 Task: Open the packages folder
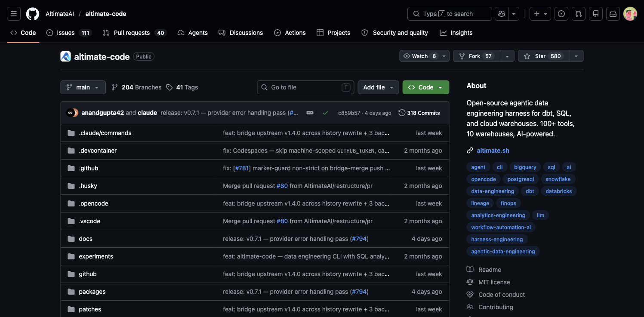coord(92,292)
